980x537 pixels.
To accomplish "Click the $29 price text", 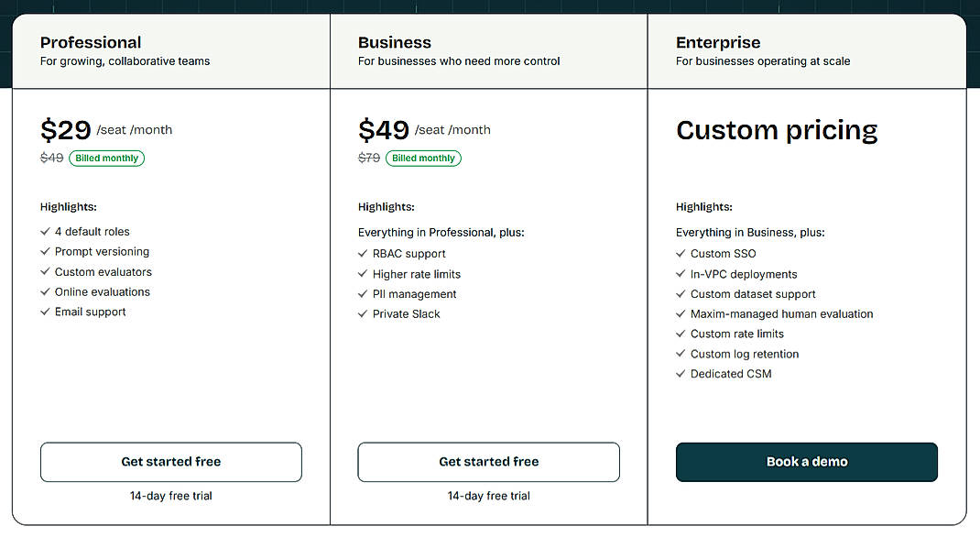I will click(66, 130).
